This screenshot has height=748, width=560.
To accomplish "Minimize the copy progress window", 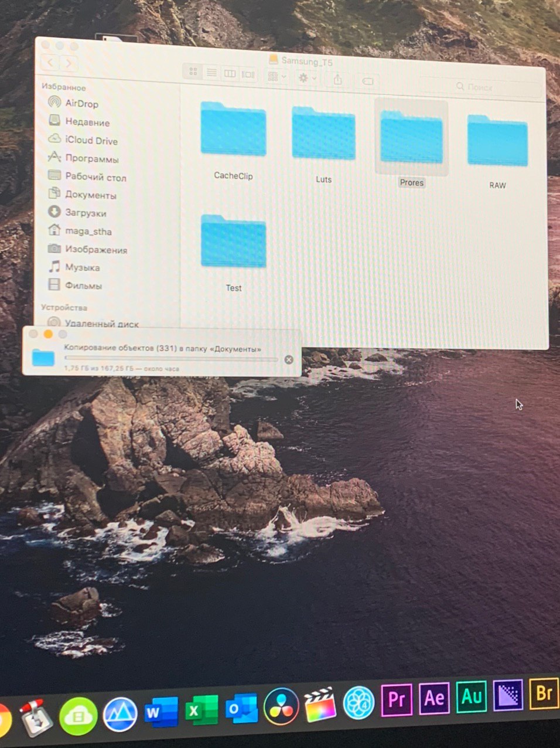I will [x=48, y=334].
